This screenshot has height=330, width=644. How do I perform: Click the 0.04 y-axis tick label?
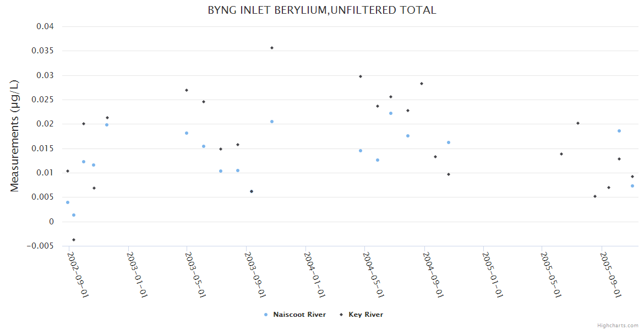tap(45, 26)
